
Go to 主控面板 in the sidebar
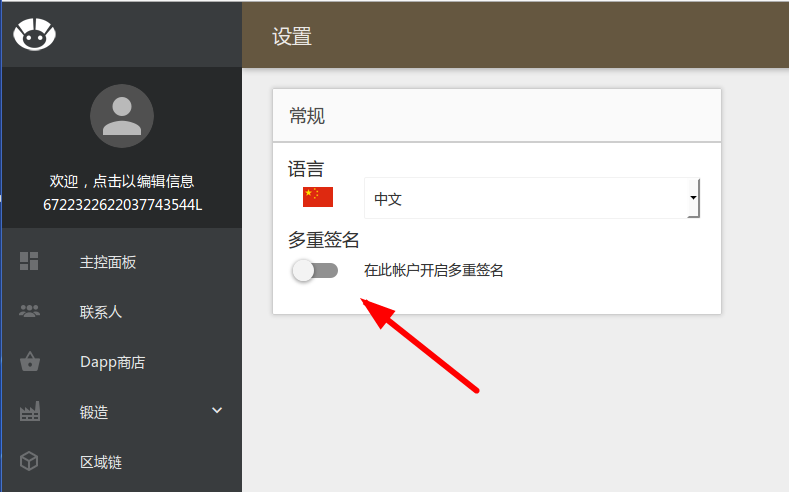coord(108,263)
